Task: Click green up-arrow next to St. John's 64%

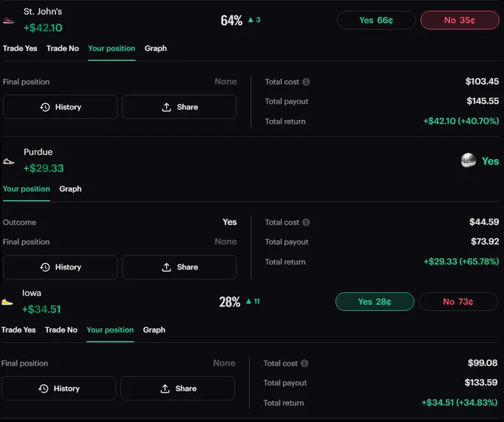Action: point(251,20)
